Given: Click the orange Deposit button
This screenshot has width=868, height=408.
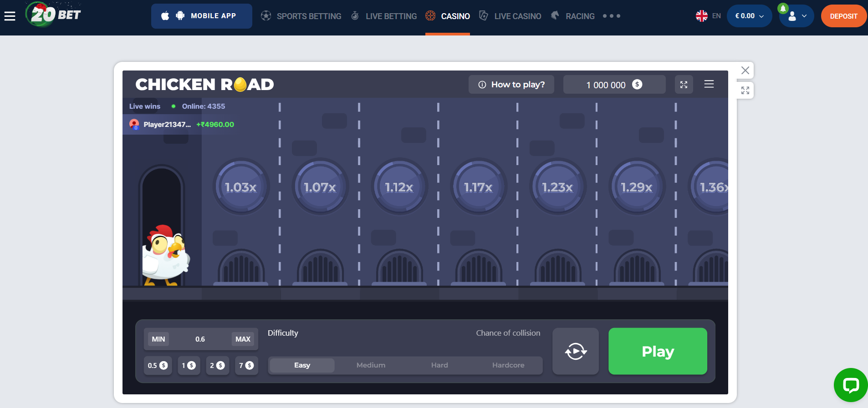Looking at the screenshot, I should (x=843, y=16).
